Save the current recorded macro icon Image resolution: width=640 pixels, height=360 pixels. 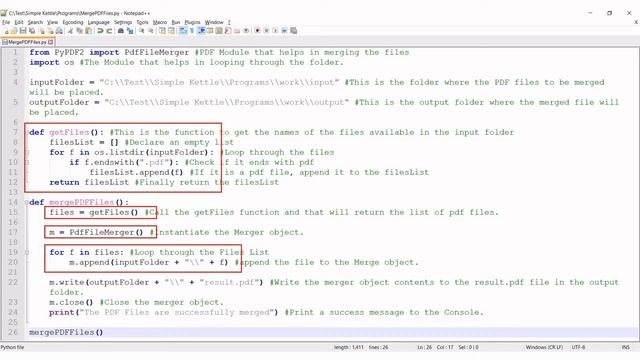(x=293, y=31)
